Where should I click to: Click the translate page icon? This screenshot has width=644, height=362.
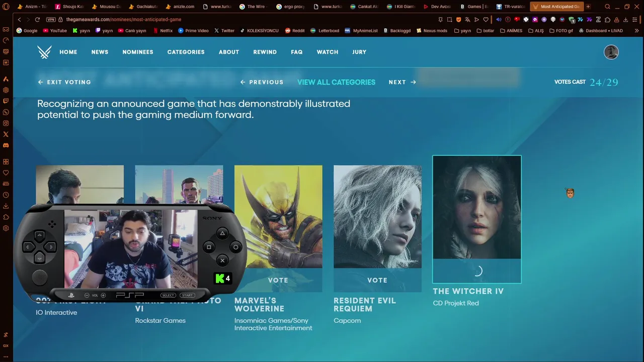(467, 20)
